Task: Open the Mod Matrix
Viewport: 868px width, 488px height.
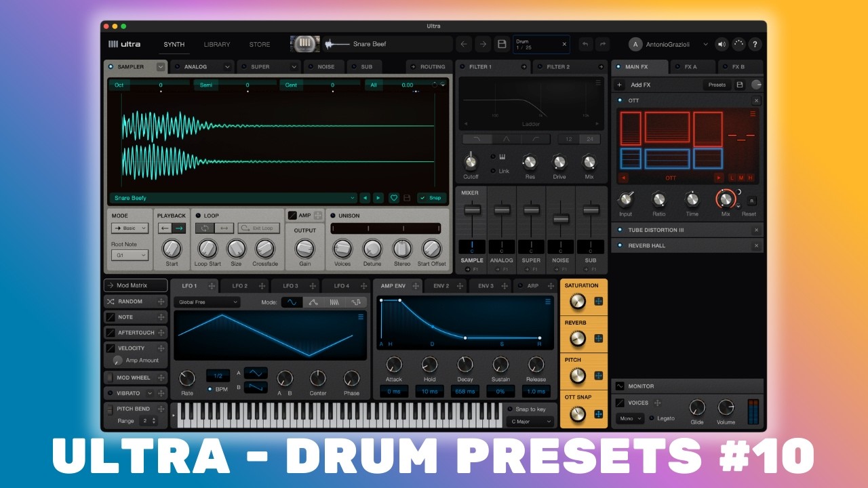Action: tap(136, 285)
